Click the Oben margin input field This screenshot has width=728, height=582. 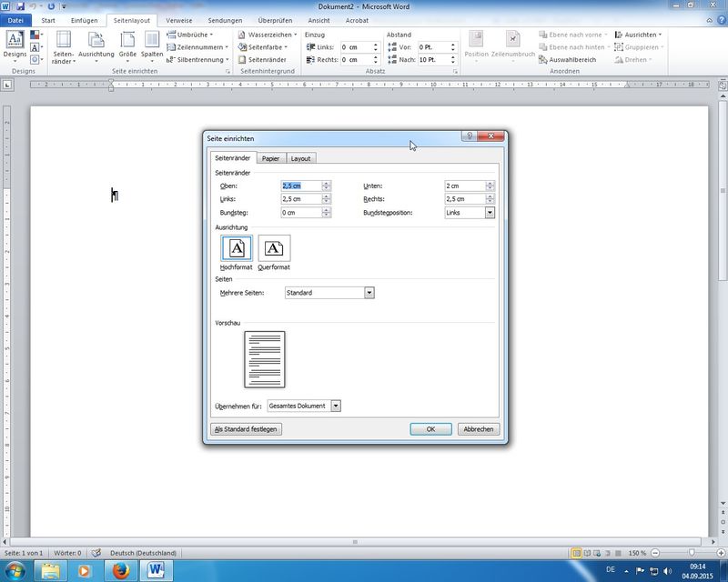pos(301,186)
